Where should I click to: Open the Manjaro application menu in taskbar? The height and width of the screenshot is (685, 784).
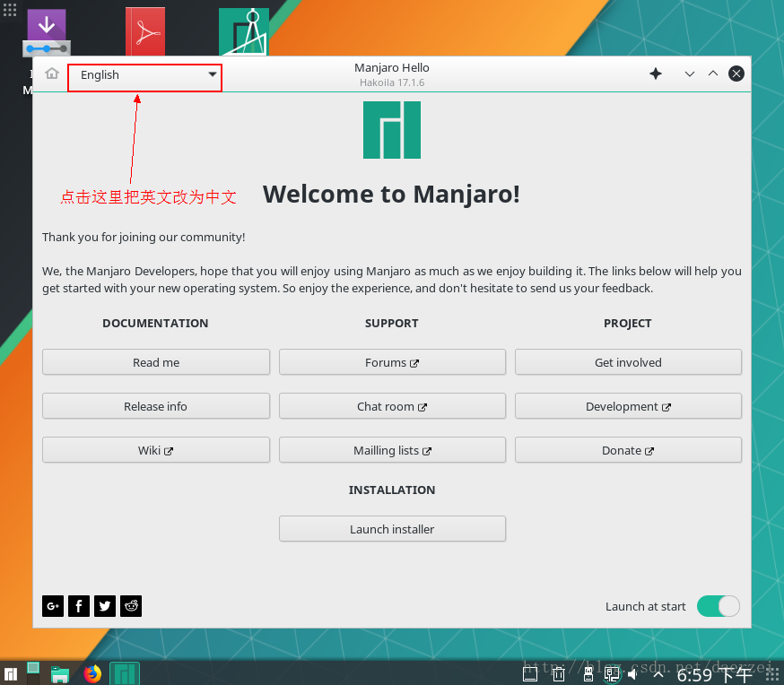coord(11,674)
